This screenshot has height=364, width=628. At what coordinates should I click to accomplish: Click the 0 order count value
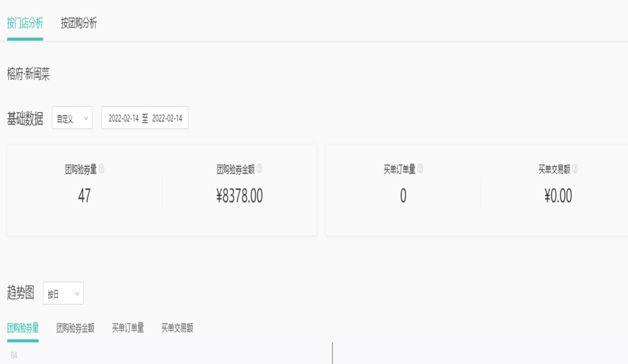point(403,196)
